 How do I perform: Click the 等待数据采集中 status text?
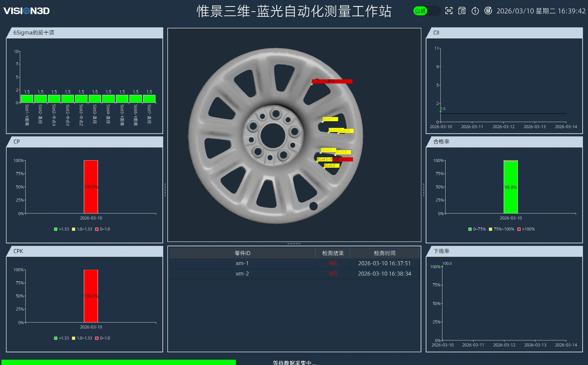(294, 363)
